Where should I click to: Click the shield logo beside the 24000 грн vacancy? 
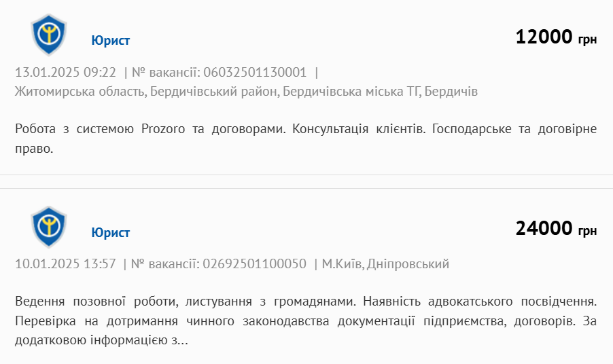pyautogui.click(x=48, y=228)
